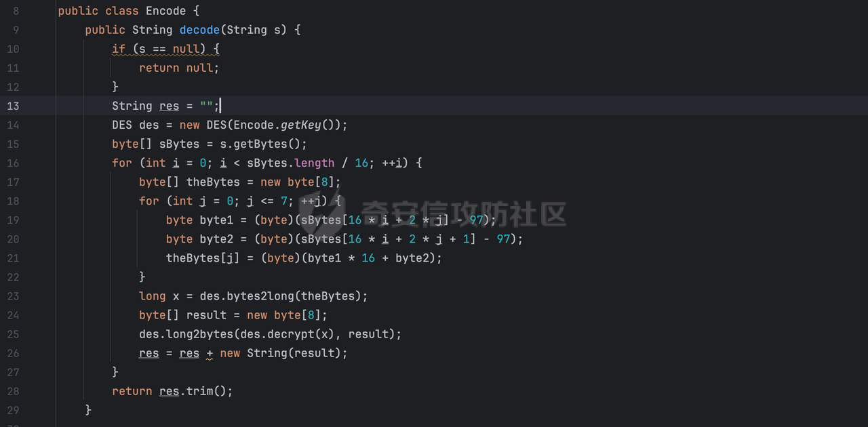
Task: Click the underlined res variable on line 13
Action: (169, 106)
